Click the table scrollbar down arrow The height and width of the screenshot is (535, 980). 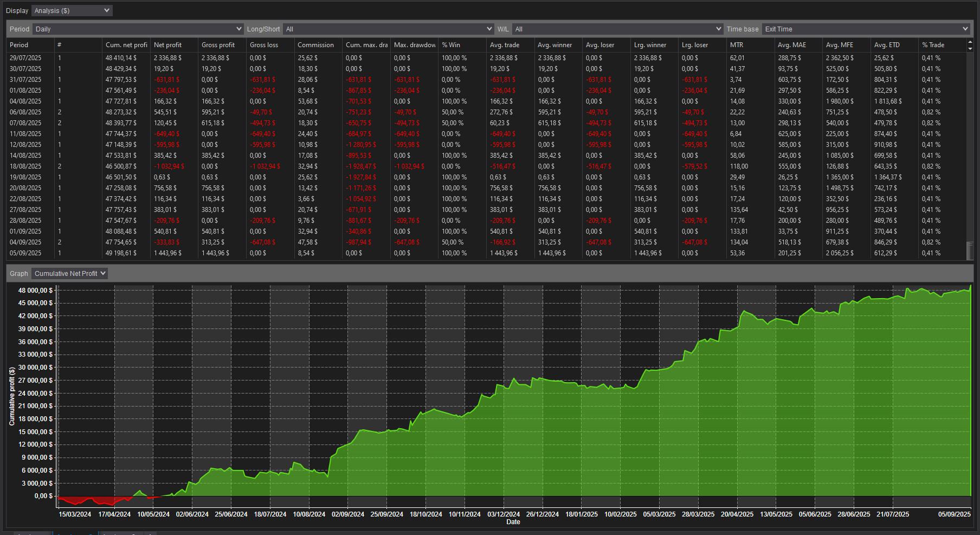point(970,49)
